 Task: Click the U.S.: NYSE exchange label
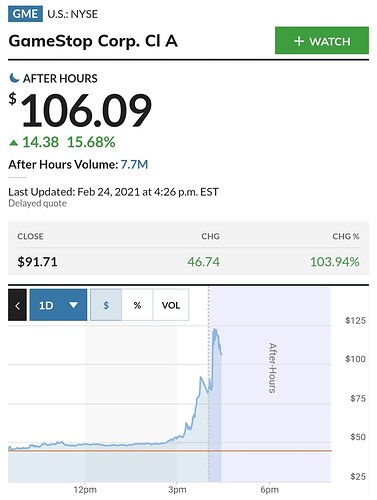(x=73, y=14)
